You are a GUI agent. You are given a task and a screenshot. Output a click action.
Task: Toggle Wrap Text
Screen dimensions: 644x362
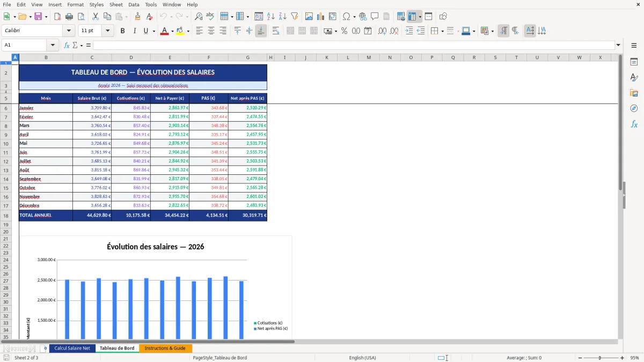[276, 31]
